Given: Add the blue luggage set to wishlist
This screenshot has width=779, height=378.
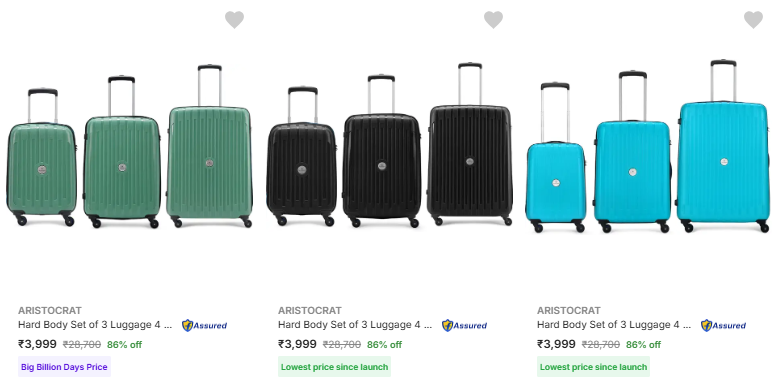Looking at the screenshot, I should (753, 20).
